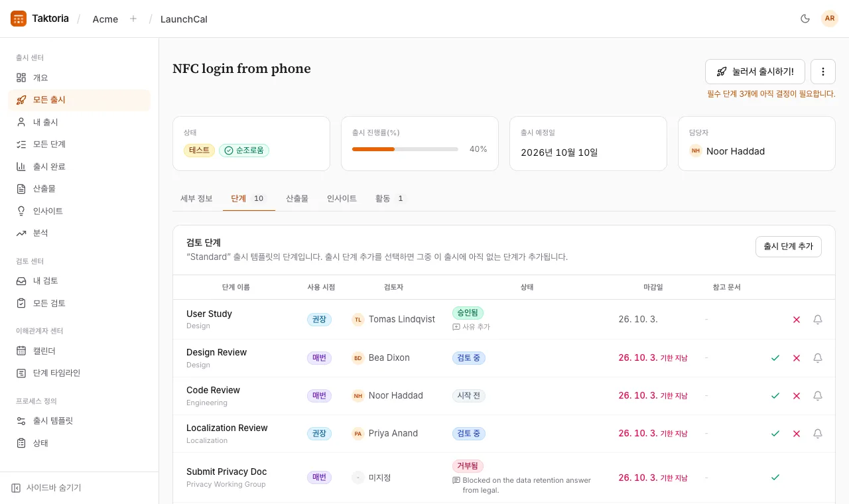Click 출시 단계 추가 button
Viewport: 849px width, 504px height.
tap(789, 247)
